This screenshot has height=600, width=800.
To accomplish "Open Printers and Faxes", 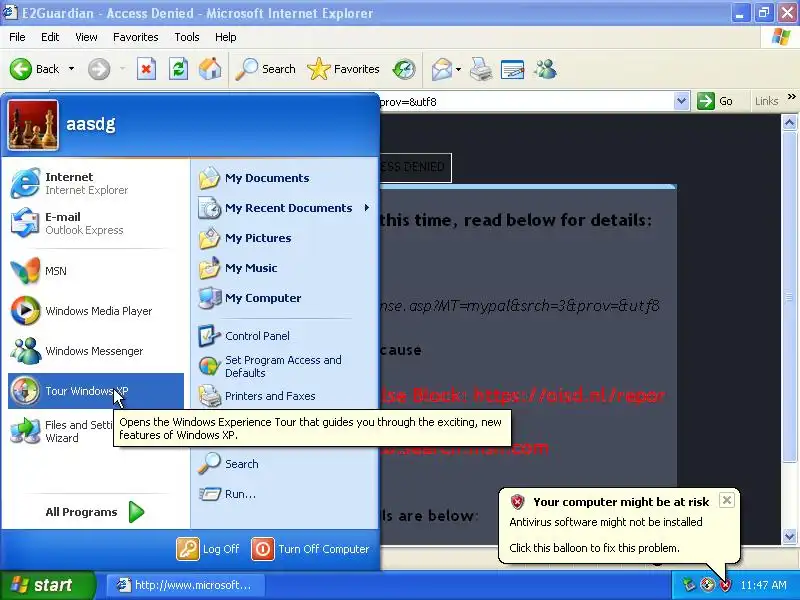I will [285, 396].
